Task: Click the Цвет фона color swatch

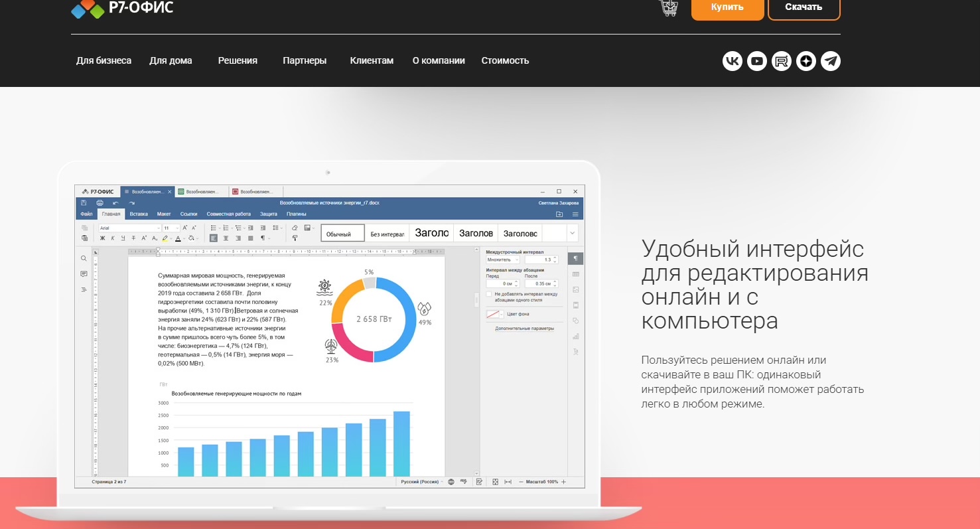Action: pyautogui.click(x=493, y=315)
